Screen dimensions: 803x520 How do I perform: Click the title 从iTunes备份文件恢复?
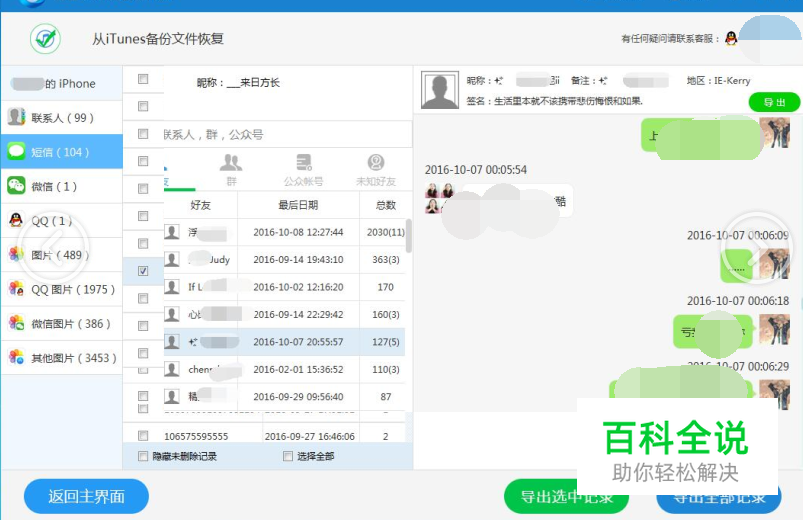tap(158, 39)
